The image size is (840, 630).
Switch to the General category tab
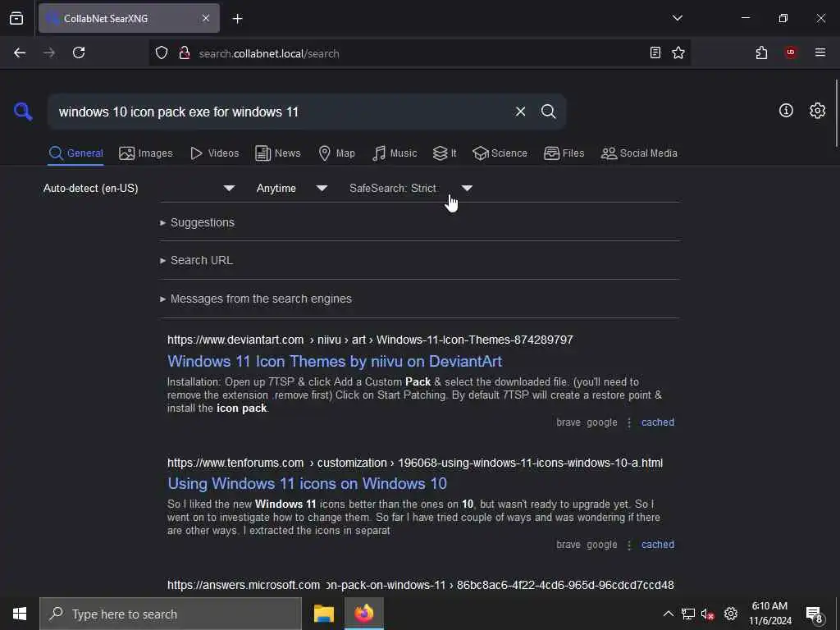coord(76,153)
